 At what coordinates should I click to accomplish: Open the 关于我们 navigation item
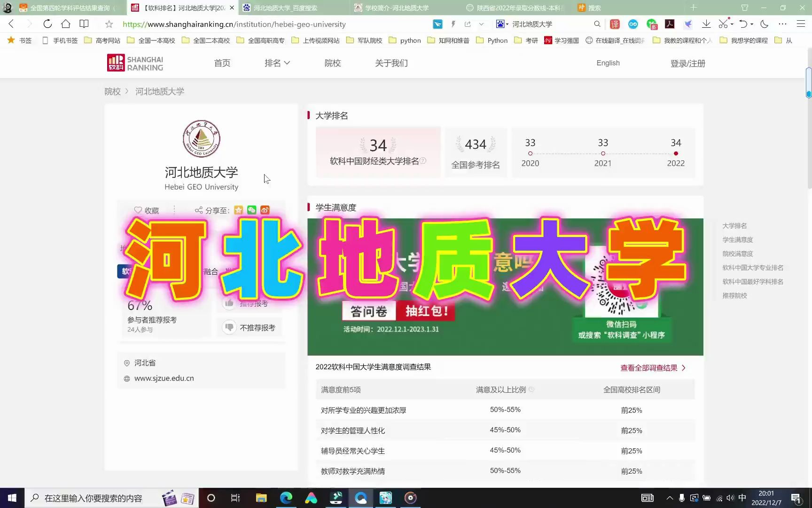pyautogui.click(x=391, y=63)
